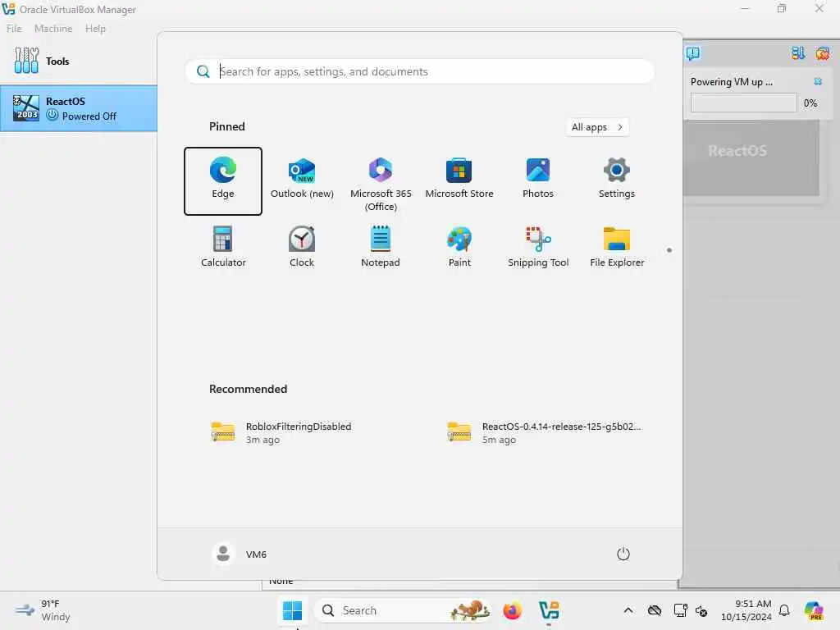Open the Clock app

(x=302, y=248)
